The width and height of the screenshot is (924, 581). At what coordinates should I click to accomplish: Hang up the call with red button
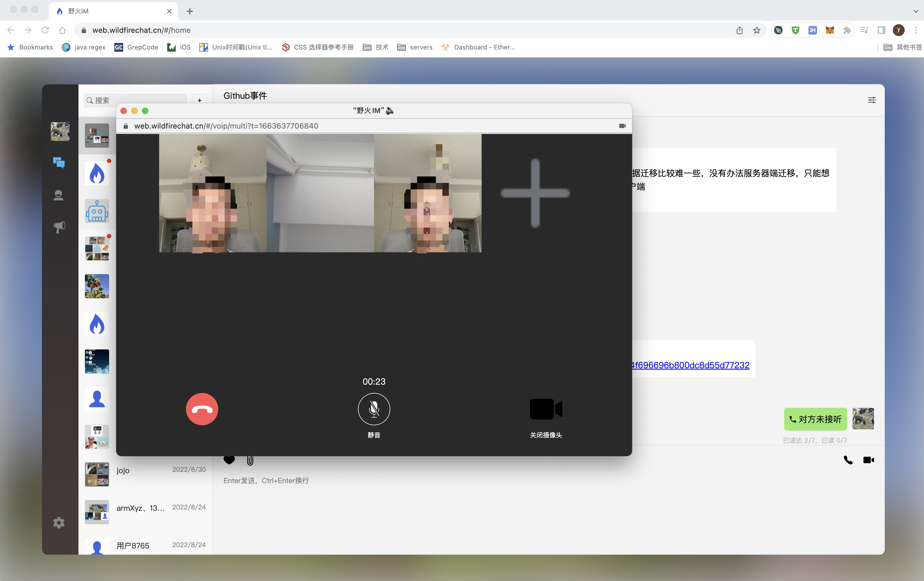202,409
